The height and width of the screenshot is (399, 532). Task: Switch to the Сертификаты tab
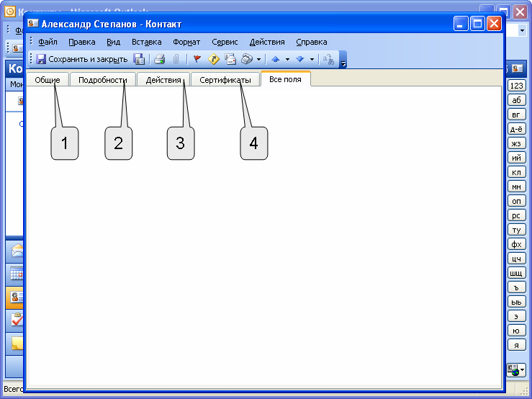pos(225,80)
